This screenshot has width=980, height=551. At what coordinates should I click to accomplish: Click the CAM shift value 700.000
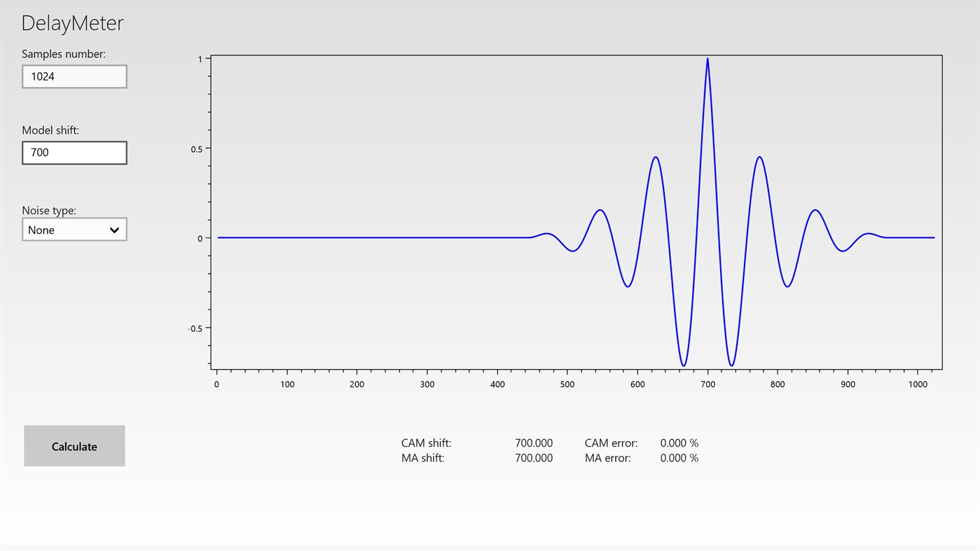click(x=534, y=442)
